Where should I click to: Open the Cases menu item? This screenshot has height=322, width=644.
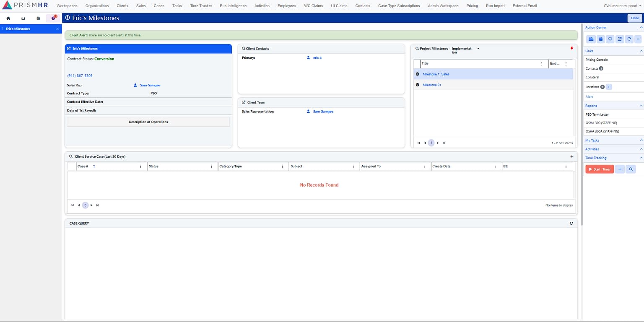point(158,5)
